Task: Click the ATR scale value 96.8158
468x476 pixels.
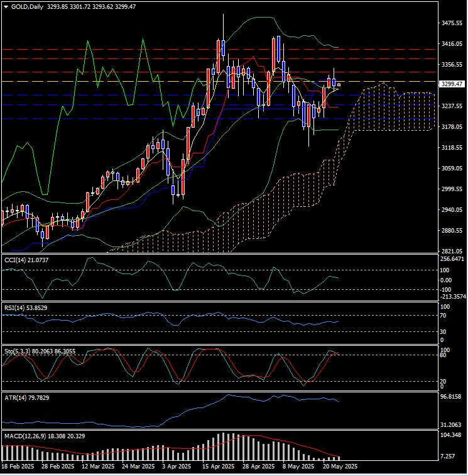Action: tap(450, 397)
